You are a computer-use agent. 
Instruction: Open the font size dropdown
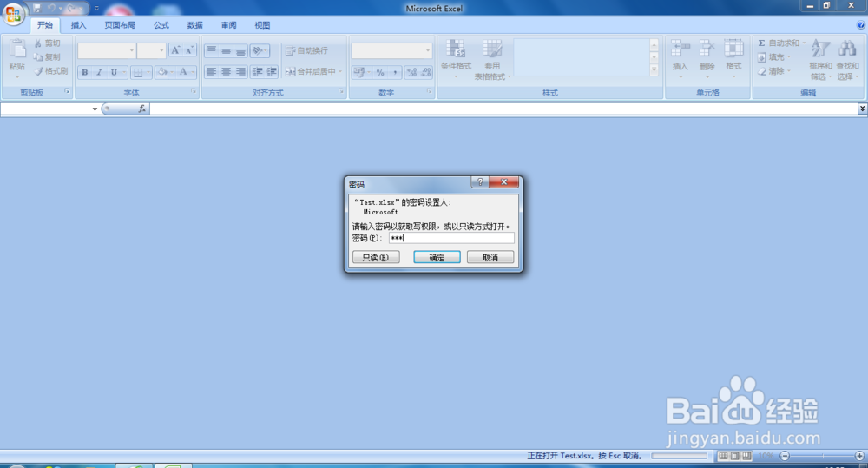[161, 51]
